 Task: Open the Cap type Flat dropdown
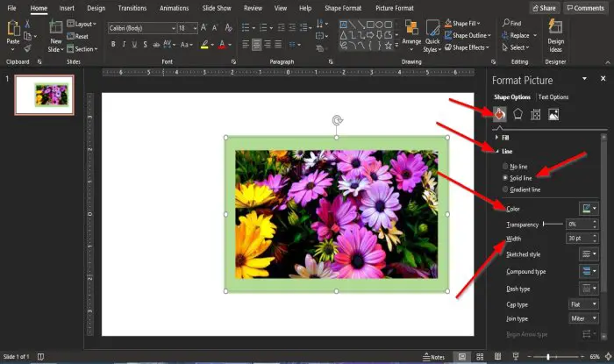pos(583,304)
